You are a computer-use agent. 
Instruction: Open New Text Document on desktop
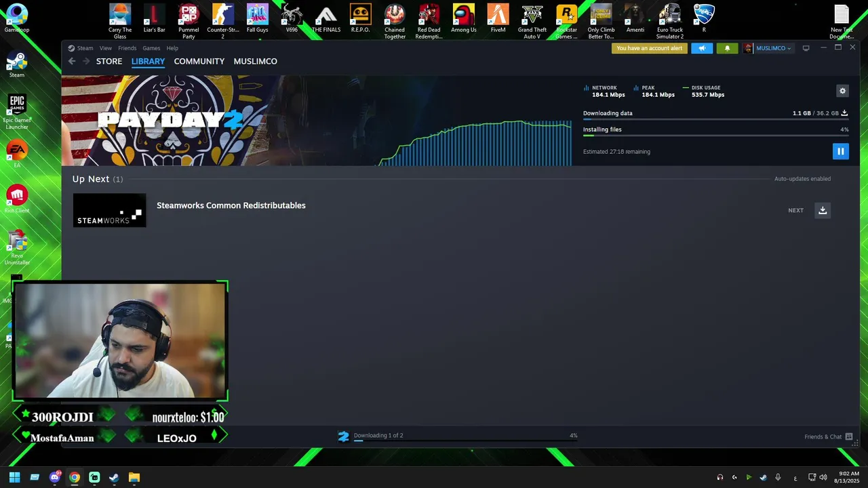(x=842, y=22)
